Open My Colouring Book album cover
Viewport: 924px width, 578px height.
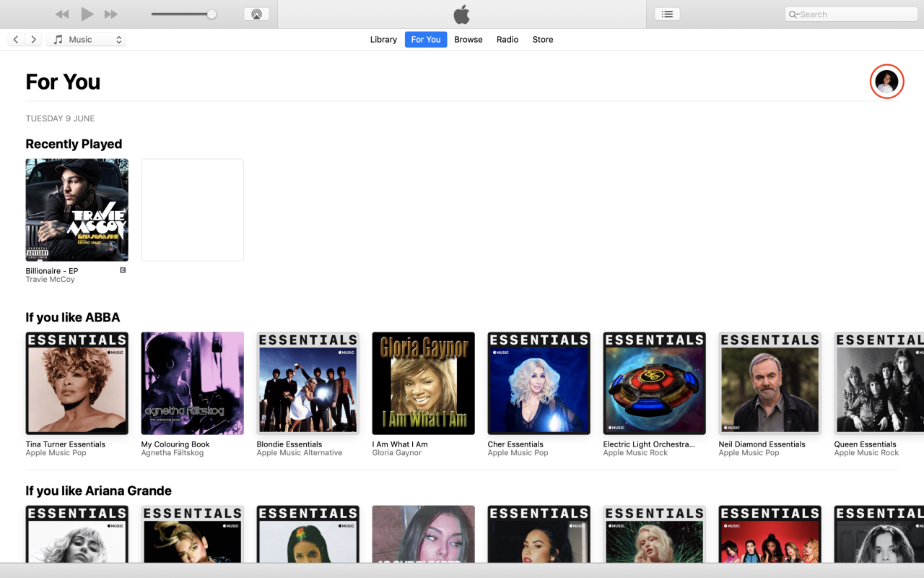(193, 384)
